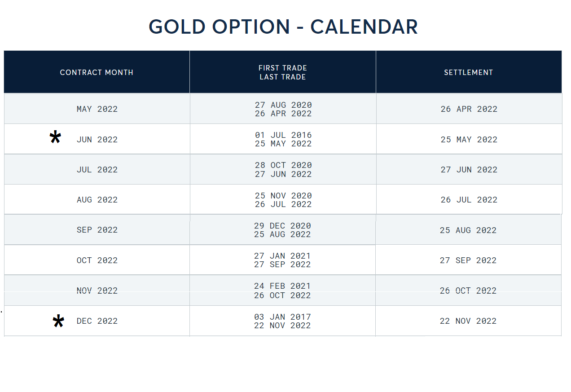Viewport: 571px width, 392px height.
Task: Select the First Trade Last Trade header
Action: tap(283, 72)
